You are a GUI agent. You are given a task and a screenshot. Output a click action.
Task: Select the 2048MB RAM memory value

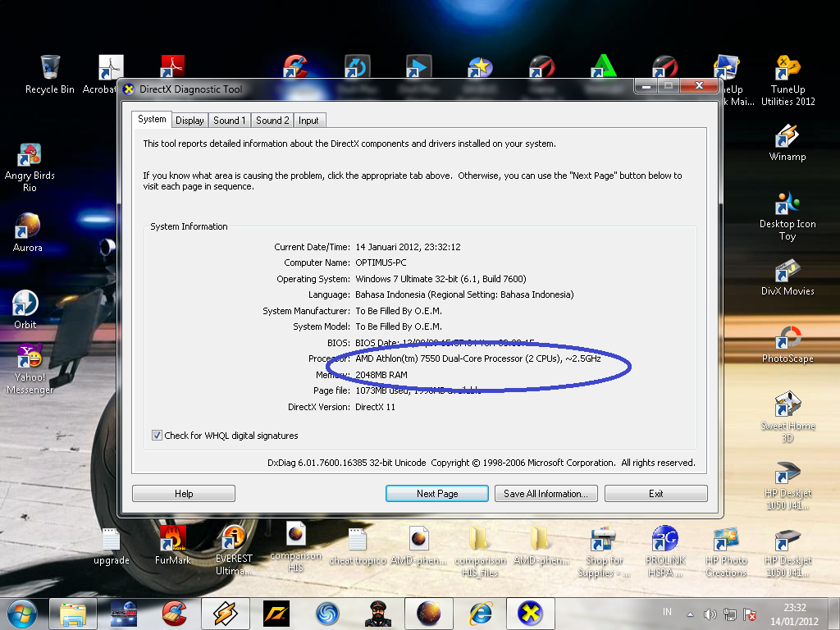pos(381,374)
